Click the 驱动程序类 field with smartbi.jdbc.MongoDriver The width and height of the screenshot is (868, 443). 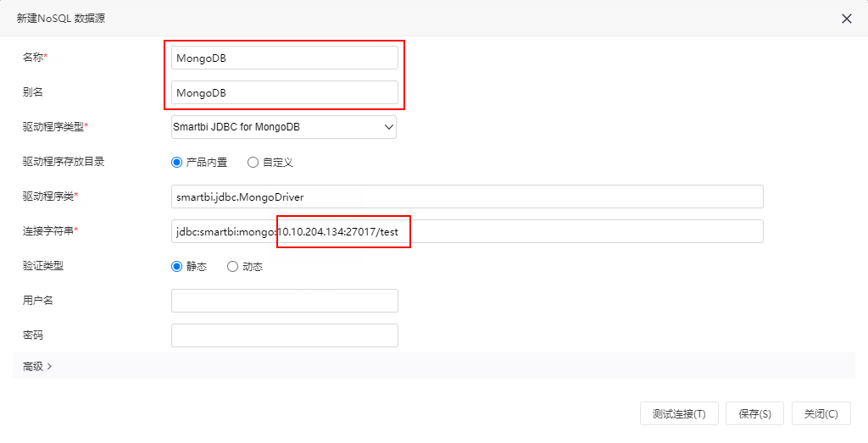(x=467, y=197)
